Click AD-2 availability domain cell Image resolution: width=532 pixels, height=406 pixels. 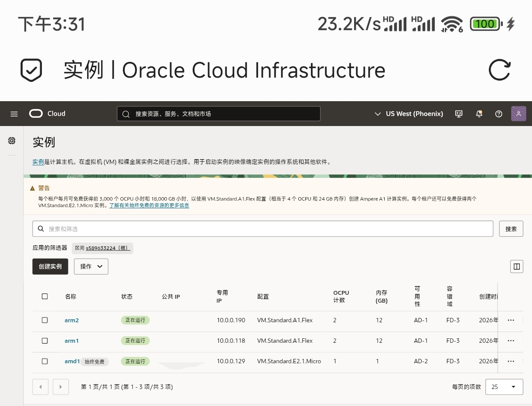coord(421,361)
